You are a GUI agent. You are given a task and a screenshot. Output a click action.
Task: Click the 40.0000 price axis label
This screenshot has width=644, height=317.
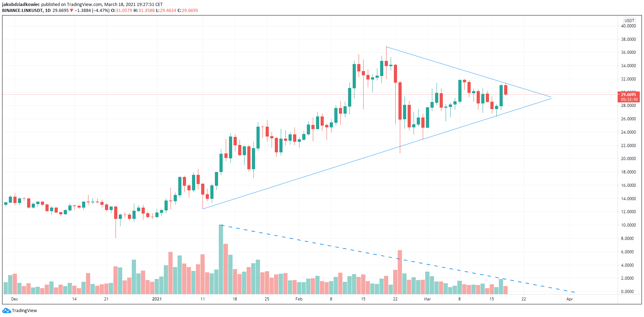pos(628,26)
